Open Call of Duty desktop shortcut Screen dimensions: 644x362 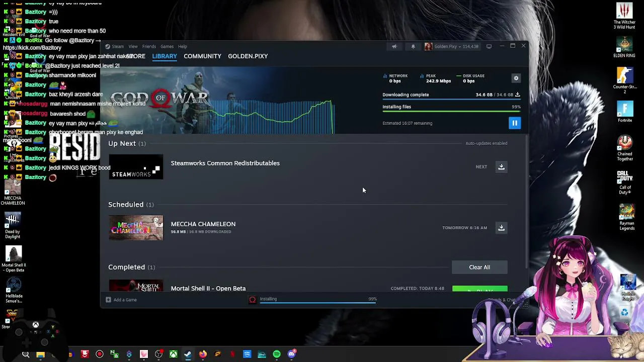pos(625,183)
